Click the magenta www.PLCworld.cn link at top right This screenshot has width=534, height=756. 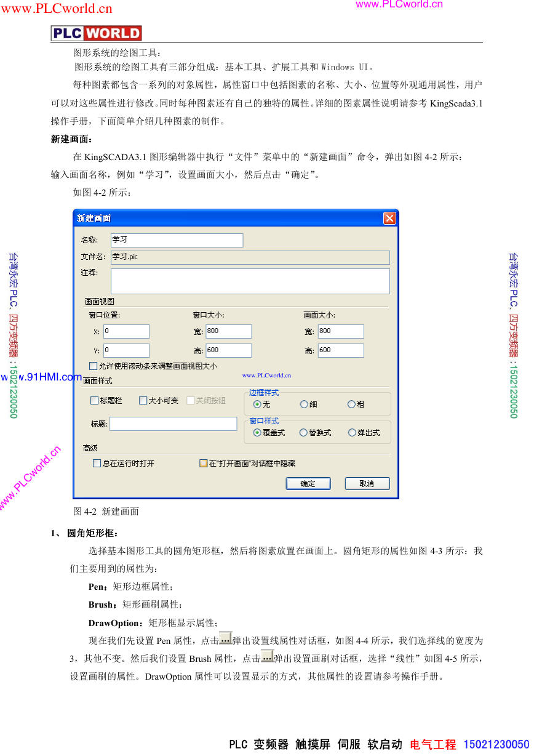pyautogui.click(x=399, y=4)
